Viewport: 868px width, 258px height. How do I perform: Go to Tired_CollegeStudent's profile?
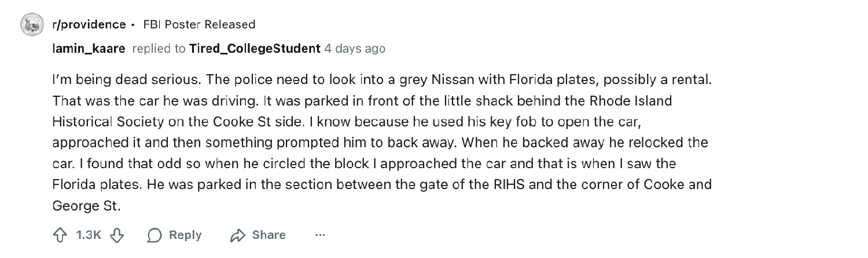pyautogui.click(x=255, y=49)
